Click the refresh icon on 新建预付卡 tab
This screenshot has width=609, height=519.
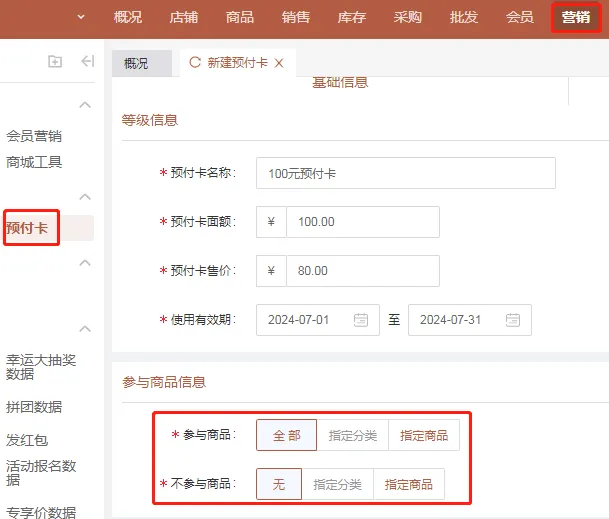click(194, 63)
